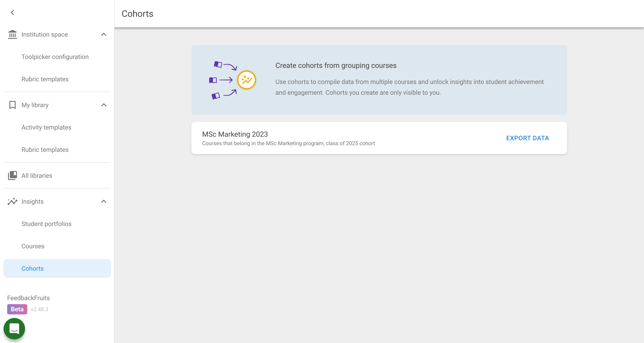
Task: Select Cohorts in sidebar
Action: [57, 268]
